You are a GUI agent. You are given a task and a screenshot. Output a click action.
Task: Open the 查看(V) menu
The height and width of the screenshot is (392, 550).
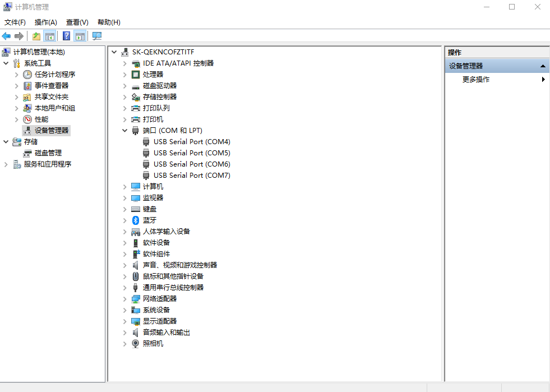[77, 22]
